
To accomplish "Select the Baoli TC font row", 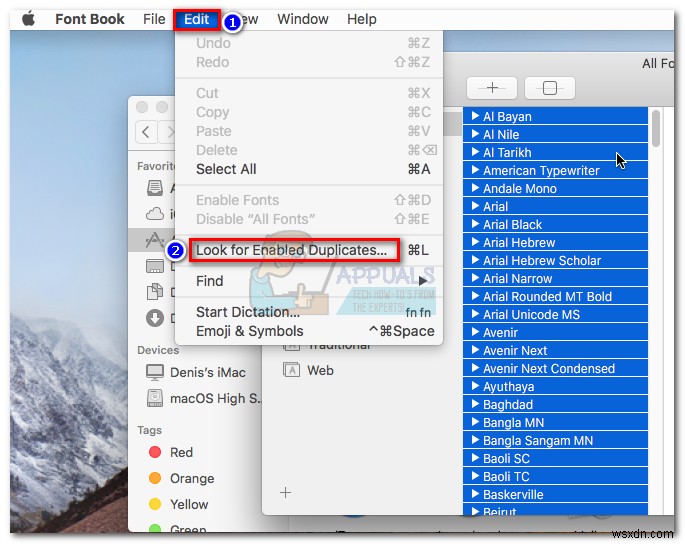I will [x=555, y=476].
